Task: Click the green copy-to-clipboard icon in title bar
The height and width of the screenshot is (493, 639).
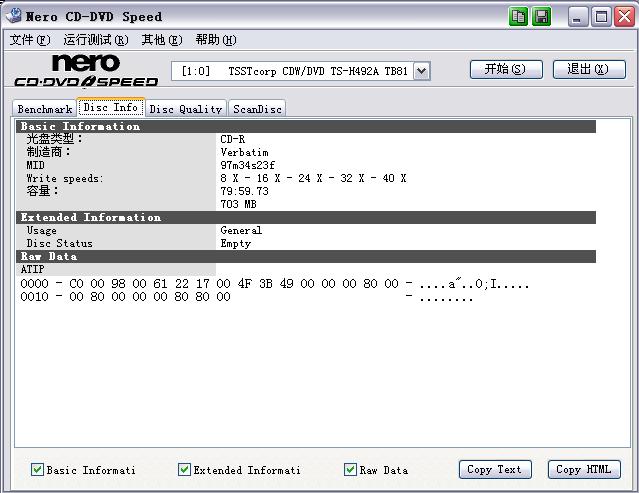Action: coord(518,17)
